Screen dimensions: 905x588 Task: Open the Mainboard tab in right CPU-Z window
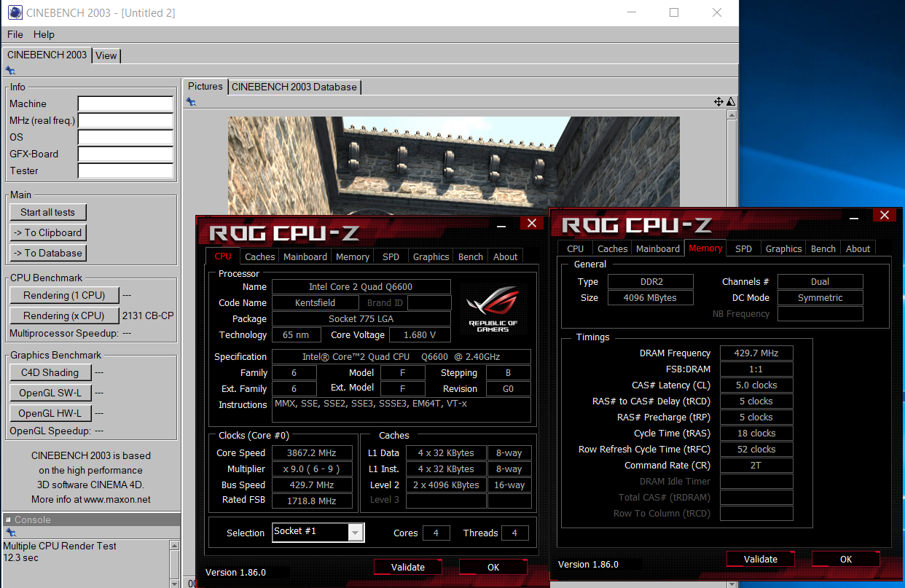658,248
